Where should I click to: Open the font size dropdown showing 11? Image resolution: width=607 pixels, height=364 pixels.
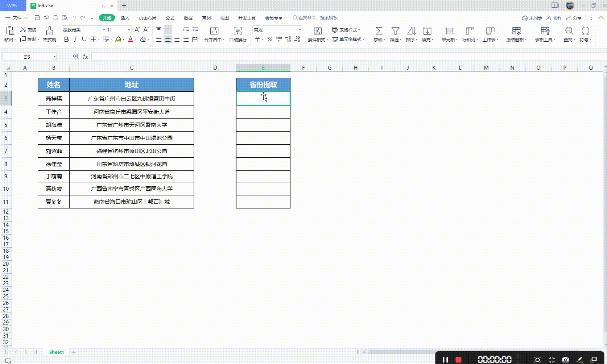129,30
